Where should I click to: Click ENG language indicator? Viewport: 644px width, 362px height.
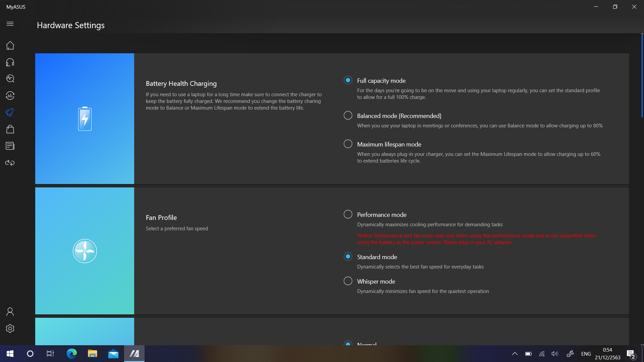point(586,354)
